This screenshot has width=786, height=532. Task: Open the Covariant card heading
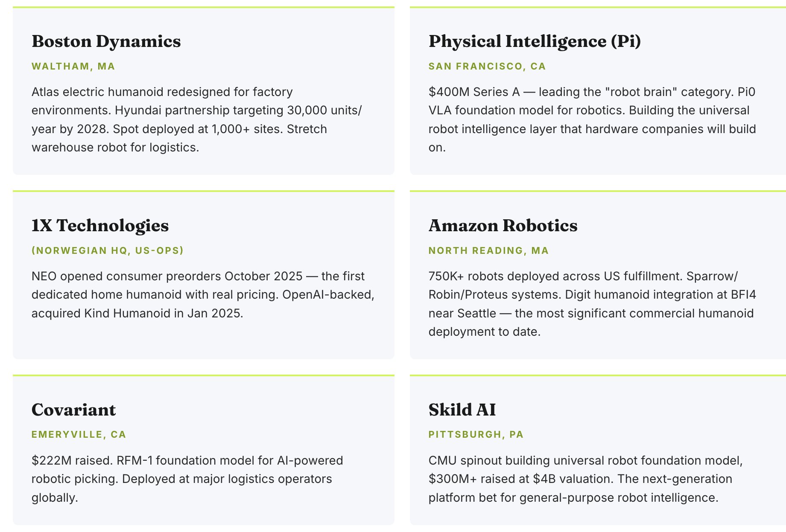coord(73,410)
